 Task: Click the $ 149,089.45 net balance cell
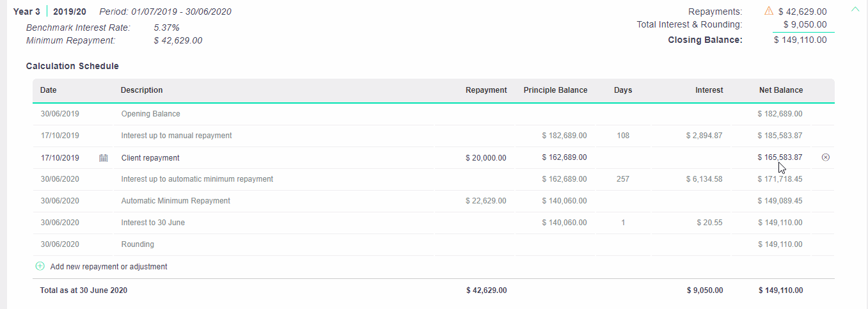tap(780, 201)
